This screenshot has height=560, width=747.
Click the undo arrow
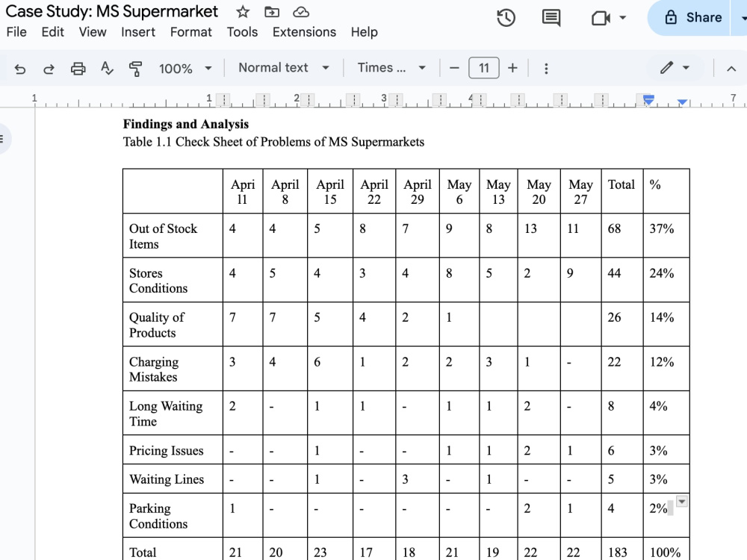20,69
